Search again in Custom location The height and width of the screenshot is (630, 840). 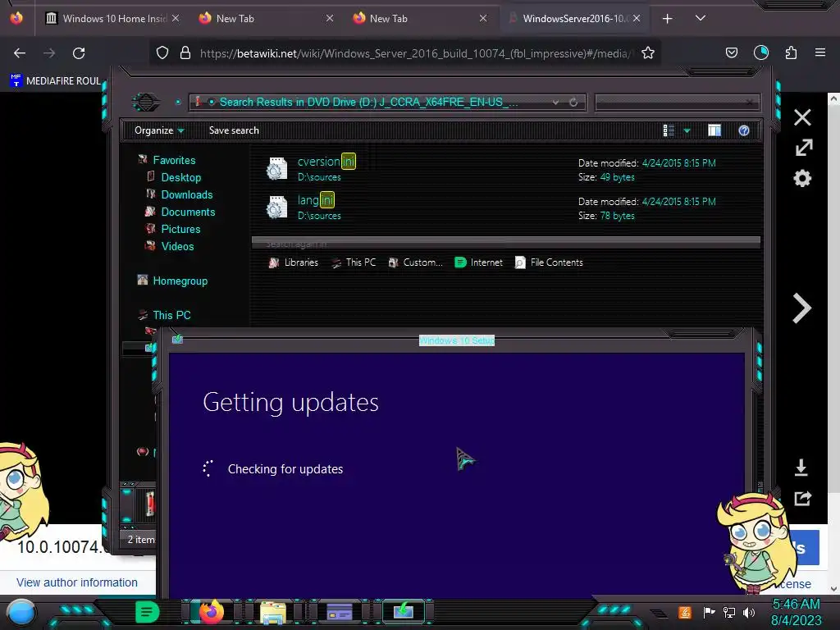415,262
